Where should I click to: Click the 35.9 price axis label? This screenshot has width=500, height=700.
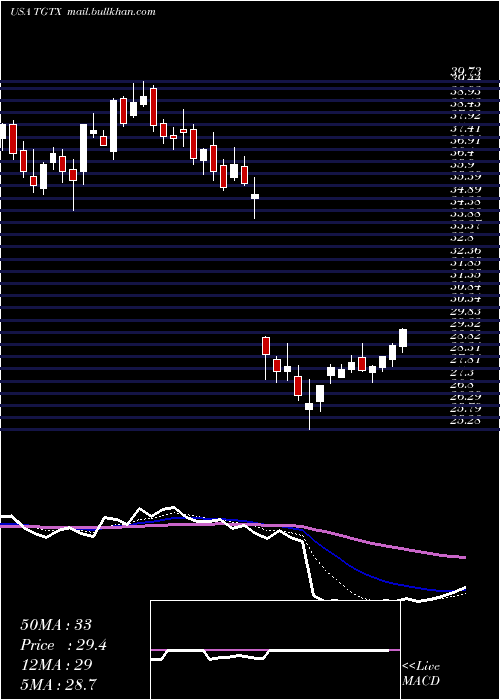pos(462,165)
